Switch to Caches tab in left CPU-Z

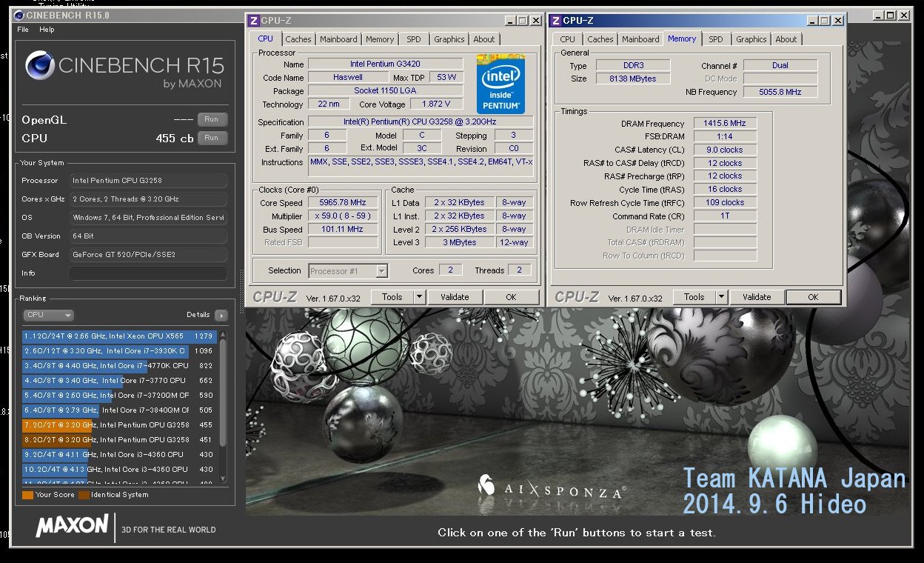(298, 39)
